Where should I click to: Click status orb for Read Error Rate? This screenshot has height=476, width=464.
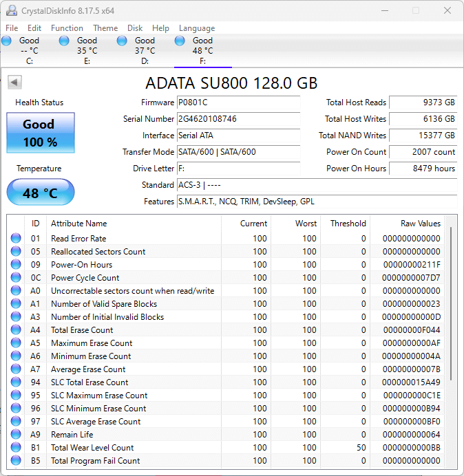pos(16,238)
